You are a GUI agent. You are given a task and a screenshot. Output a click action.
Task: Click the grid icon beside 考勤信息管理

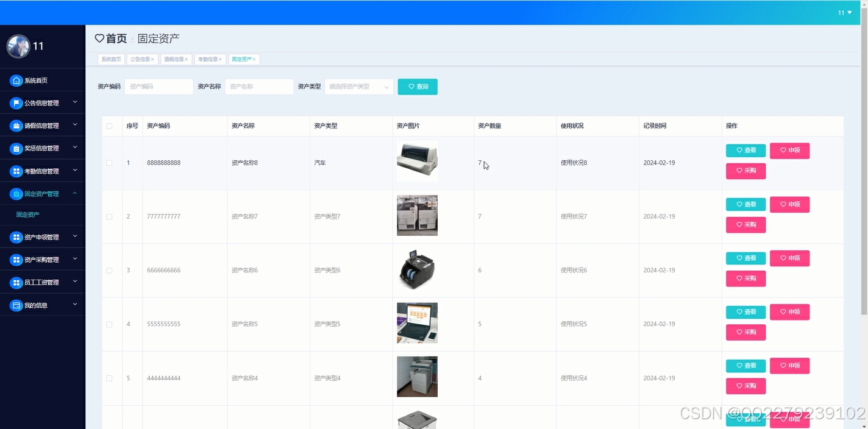(15, 171)
